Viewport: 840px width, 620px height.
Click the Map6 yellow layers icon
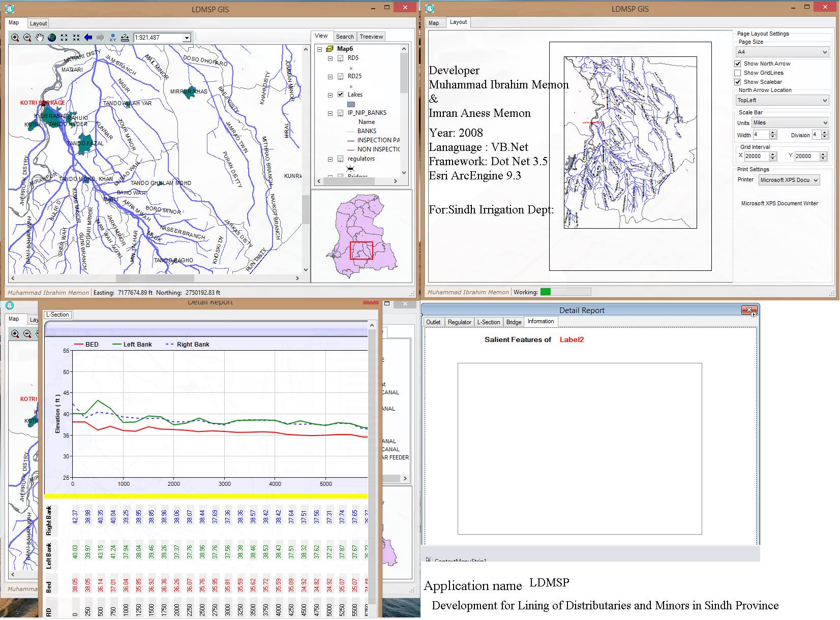pos(329,49)
